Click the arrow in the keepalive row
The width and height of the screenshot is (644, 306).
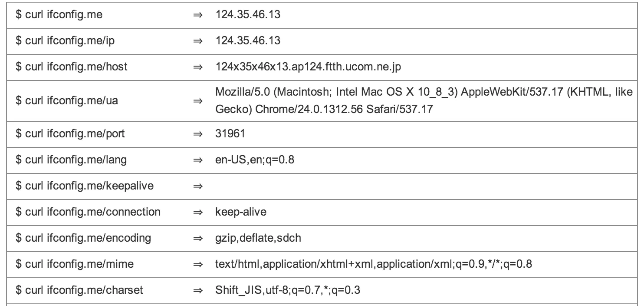[x=198, y=186]
